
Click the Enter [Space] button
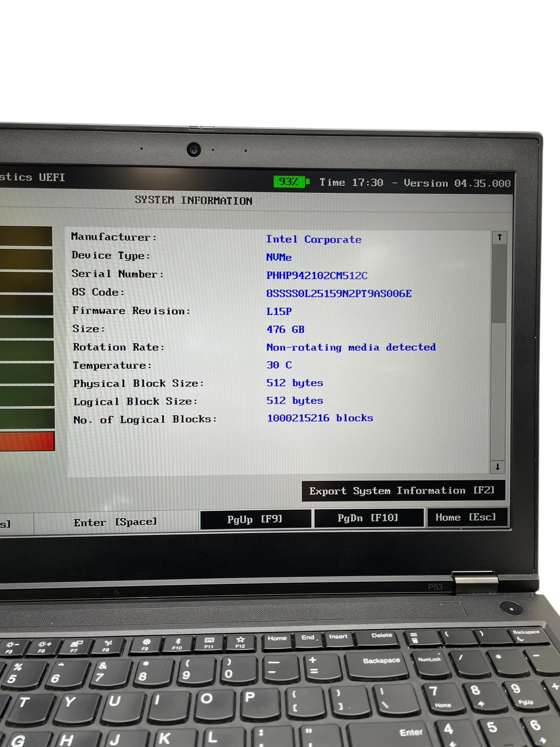[x=116, y=522]
